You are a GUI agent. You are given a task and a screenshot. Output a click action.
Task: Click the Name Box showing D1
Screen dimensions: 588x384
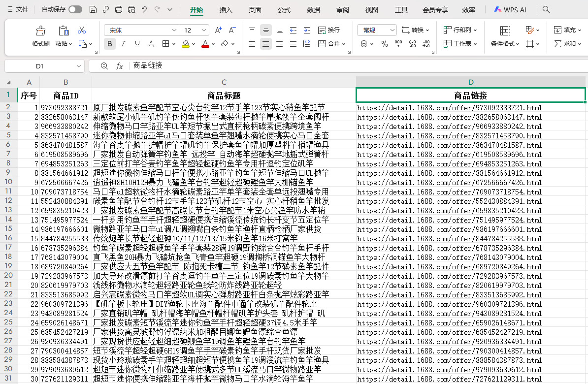click(x=39, y=66)
